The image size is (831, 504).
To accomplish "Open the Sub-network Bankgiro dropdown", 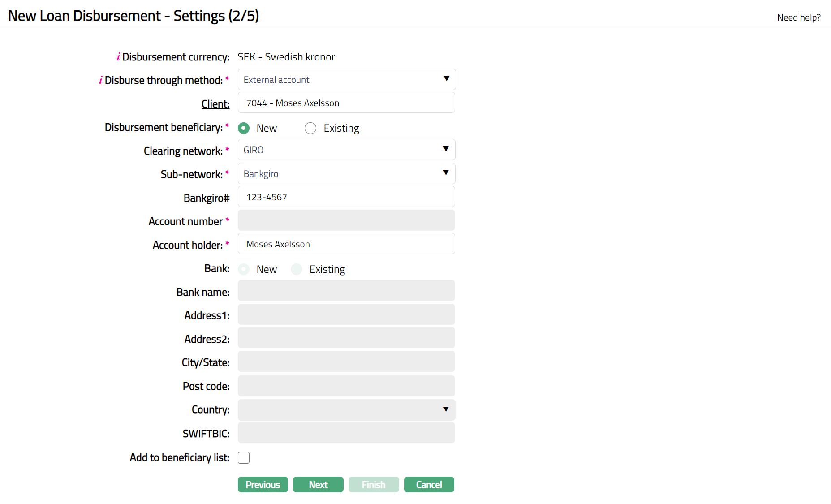I will 346,173.
